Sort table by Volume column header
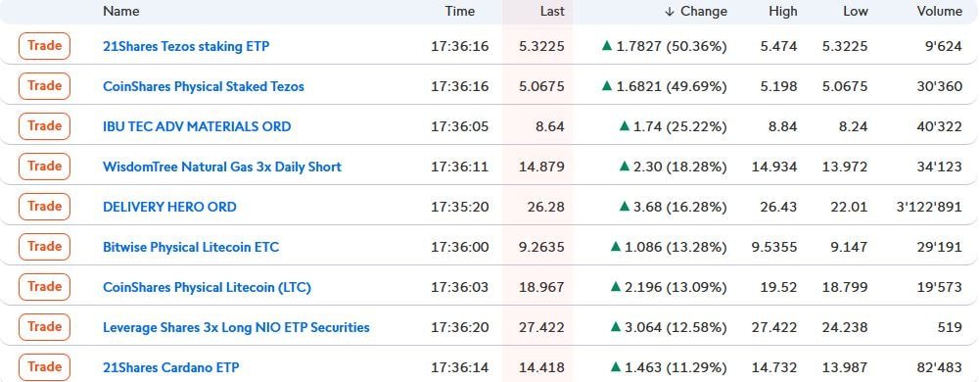Viewport: 980px width, 382px height. 940,11
